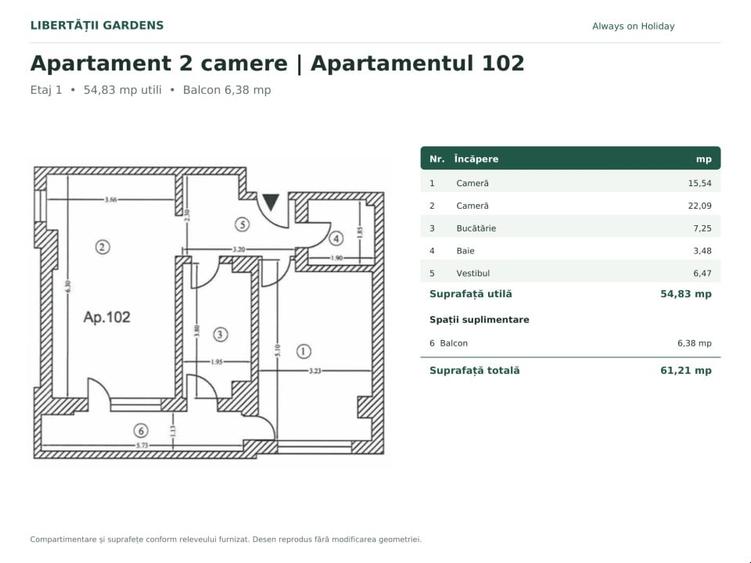Click the '61,21 mp' total value

(686, 370)
